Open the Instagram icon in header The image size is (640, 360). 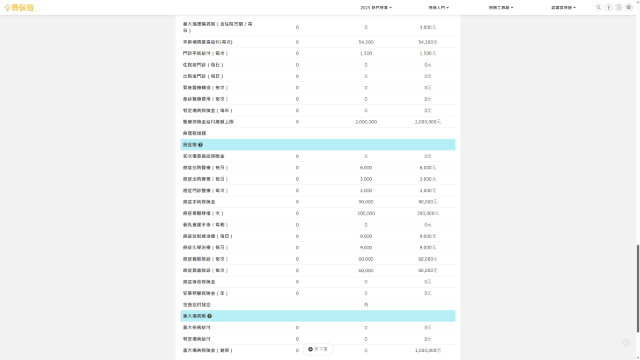[x=619, y=7]
